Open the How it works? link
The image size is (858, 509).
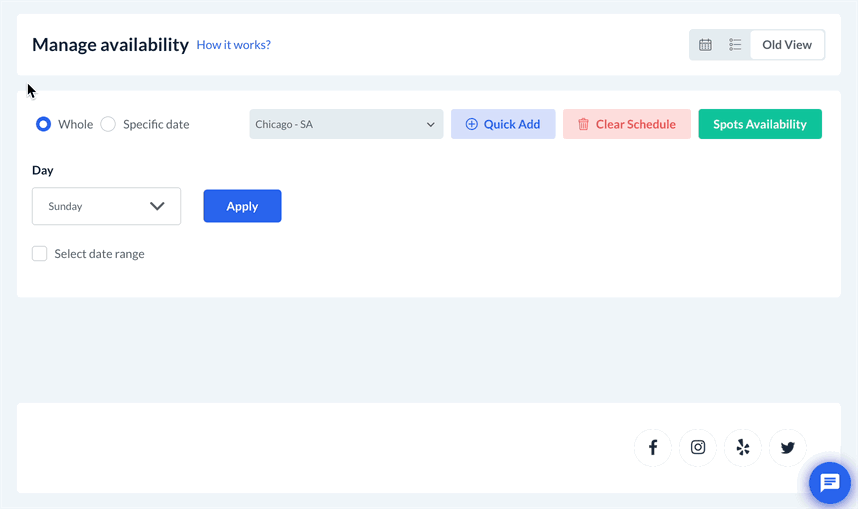pos(233,45)
